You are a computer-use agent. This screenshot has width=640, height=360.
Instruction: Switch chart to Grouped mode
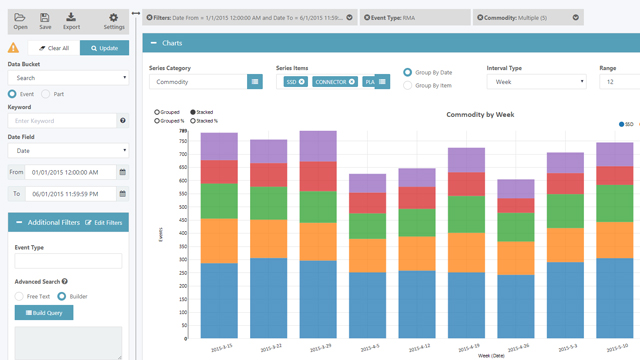click(157, 112)
